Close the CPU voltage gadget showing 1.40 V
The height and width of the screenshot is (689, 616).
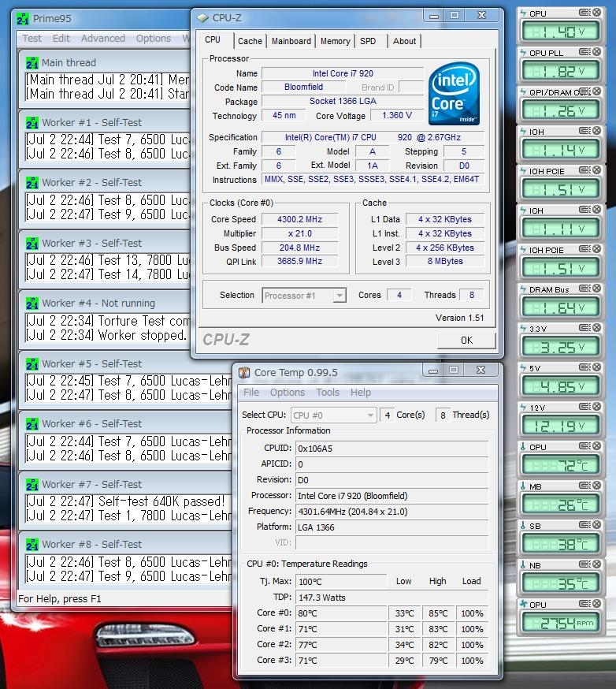[596, 13]
